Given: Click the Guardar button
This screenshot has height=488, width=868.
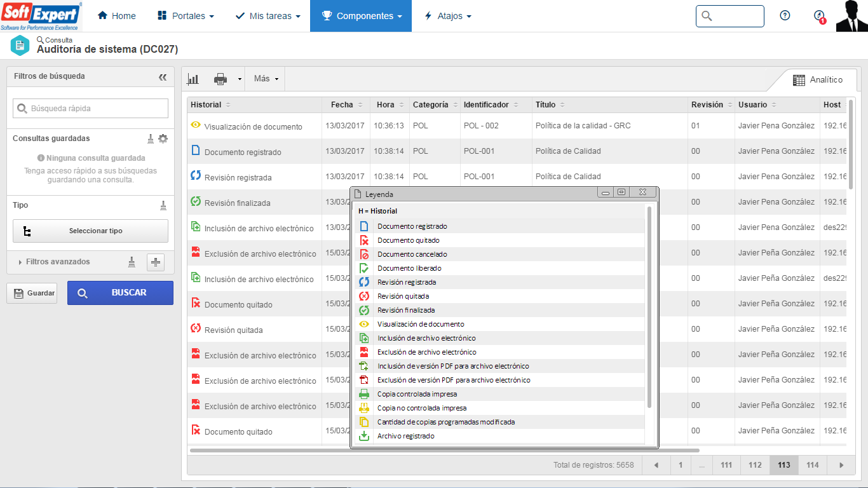Looking at the screenshot, I should tap(32, 293).
